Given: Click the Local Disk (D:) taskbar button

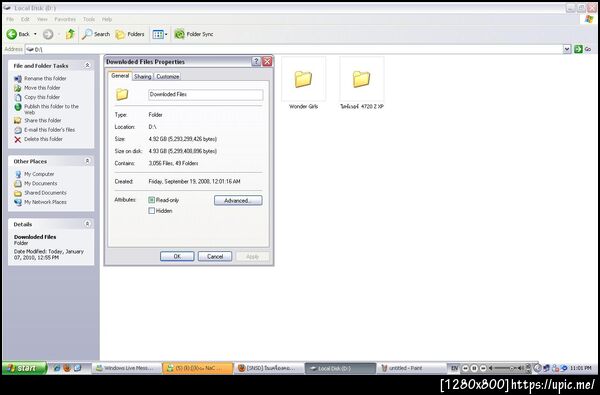Looking at the screenshot, I should point(340,368).
